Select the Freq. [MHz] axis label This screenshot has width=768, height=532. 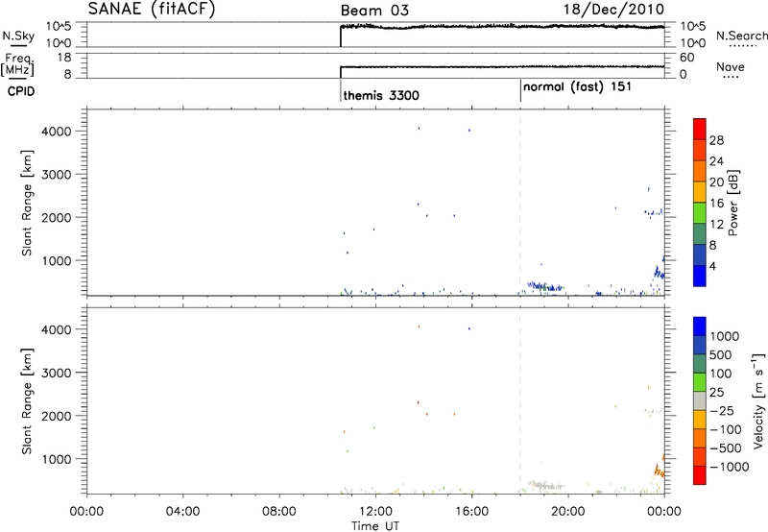(x=17, y=64)
